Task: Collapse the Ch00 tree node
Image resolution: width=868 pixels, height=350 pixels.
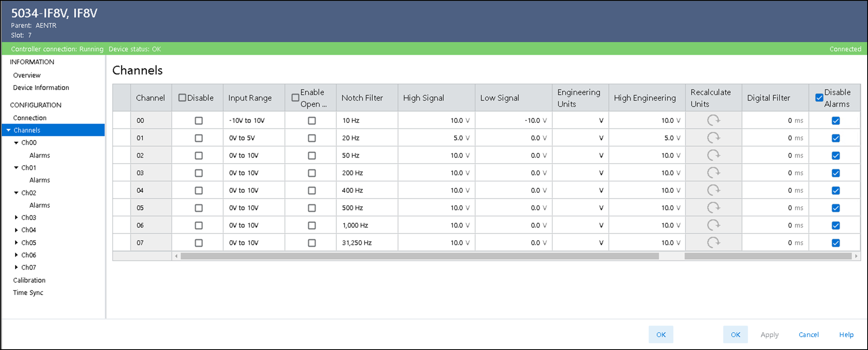Action: tap(16, 143)
